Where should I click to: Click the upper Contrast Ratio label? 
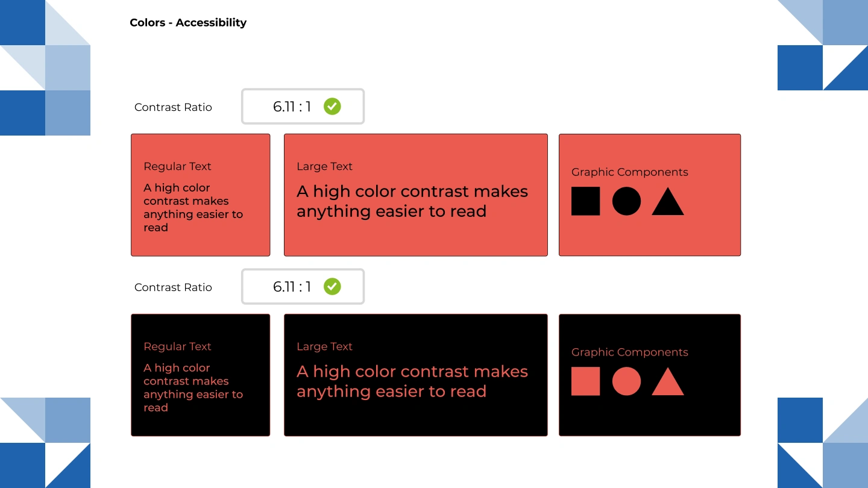click(173, 107)
